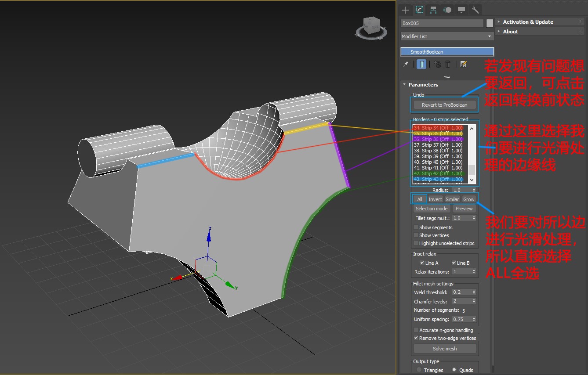Open the Utilities wrench panel
The height and width of the screenshot is (375, 588).
click(475, 10)
